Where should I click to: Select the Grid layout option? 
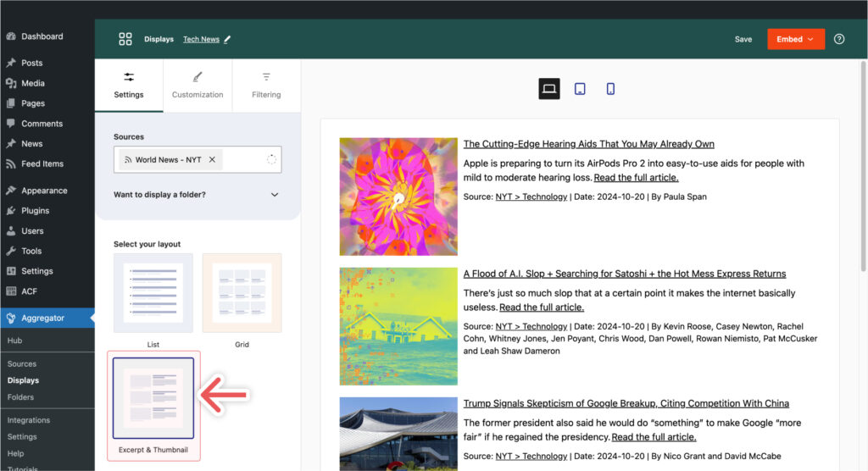[242, 293]
